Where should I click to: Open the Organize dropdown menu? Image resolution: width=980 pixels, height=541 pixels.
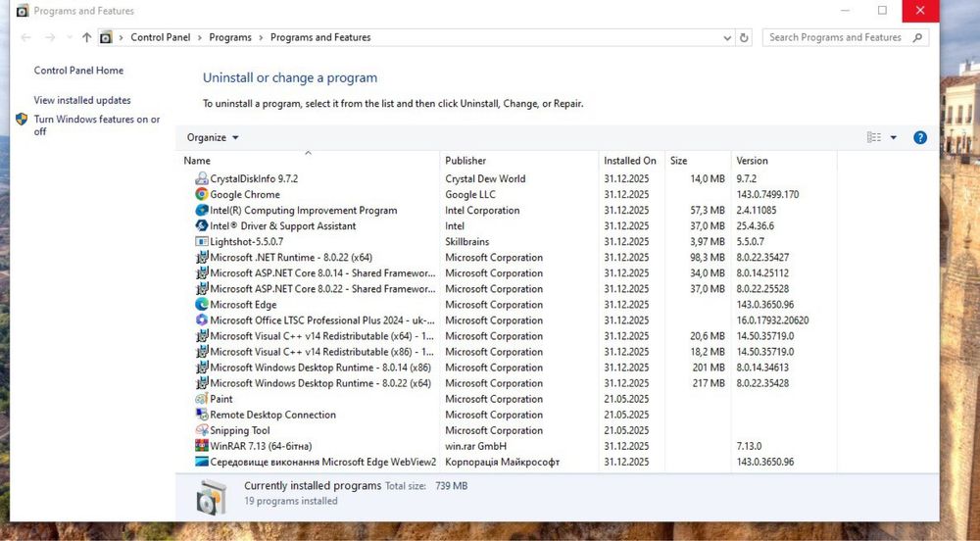213,137
